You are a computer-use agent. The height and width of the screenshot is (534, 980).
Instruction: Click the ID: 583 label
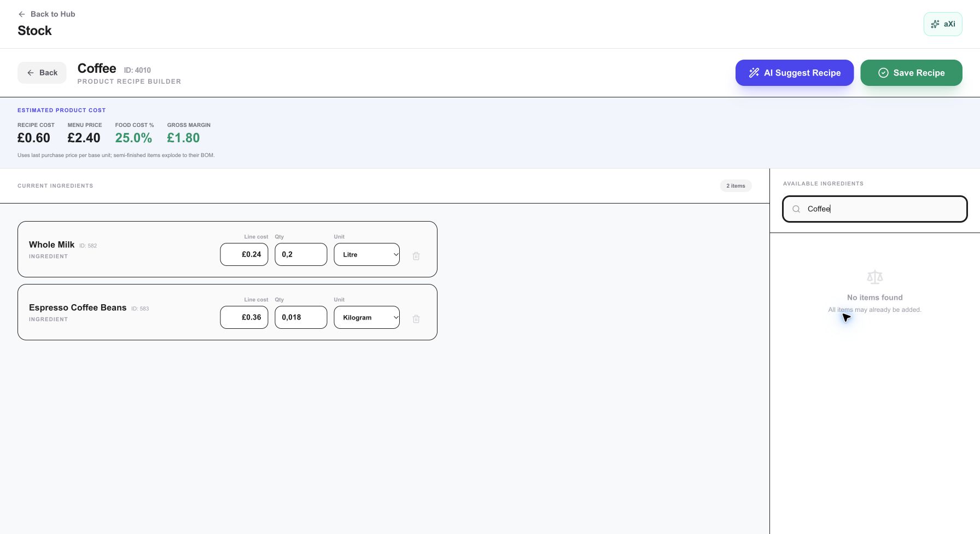pos(140,309)
